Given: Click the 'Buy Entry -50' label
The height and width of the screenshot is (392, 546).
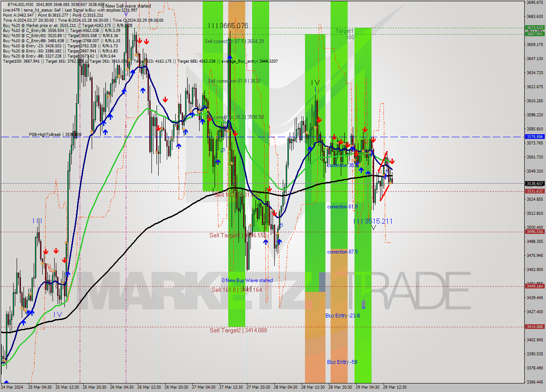Looking at the screenshot, I should pos(342,362).
